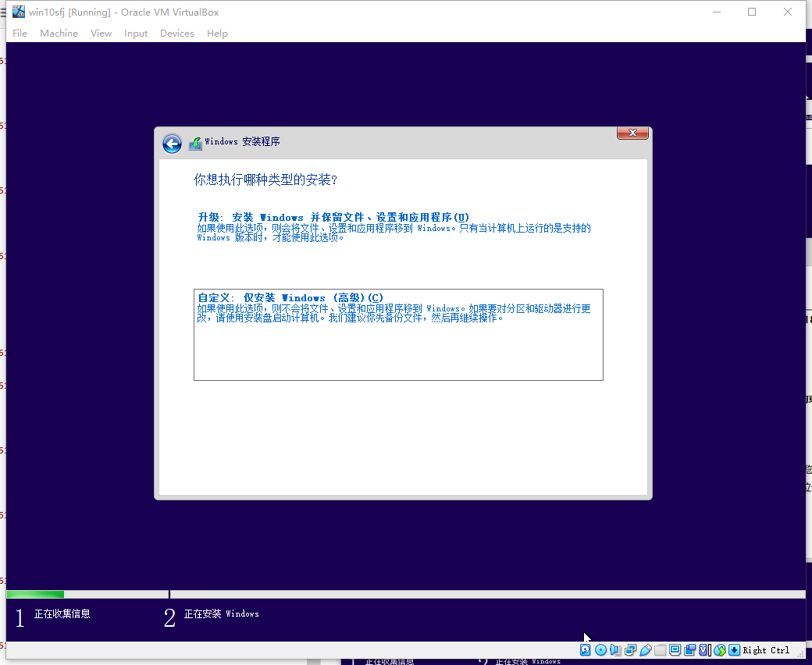The height and width of the screenshot is (665, 812).
Task: Click the keyboard capture arrow icon
Action: (735, 650)
